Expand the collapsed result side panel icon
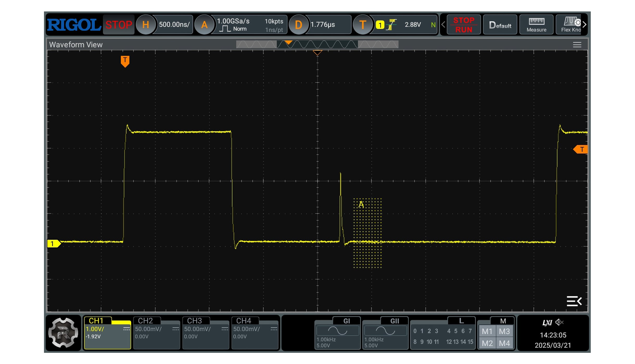Screen dimensions: 635x364 pos(574,301)
